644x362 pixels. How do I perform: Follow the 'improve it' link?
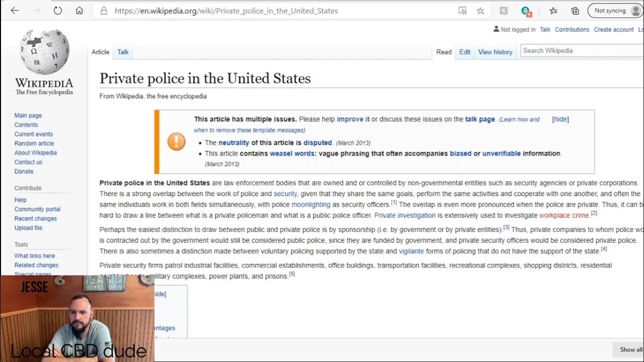pos(353,119)
